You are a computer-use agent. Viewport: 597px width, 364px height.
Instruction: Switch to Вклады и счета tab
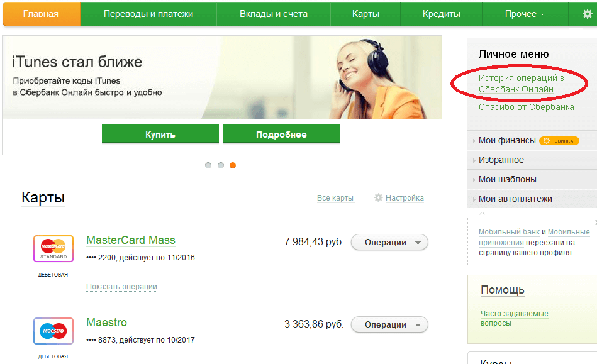(x=274, y=14)
